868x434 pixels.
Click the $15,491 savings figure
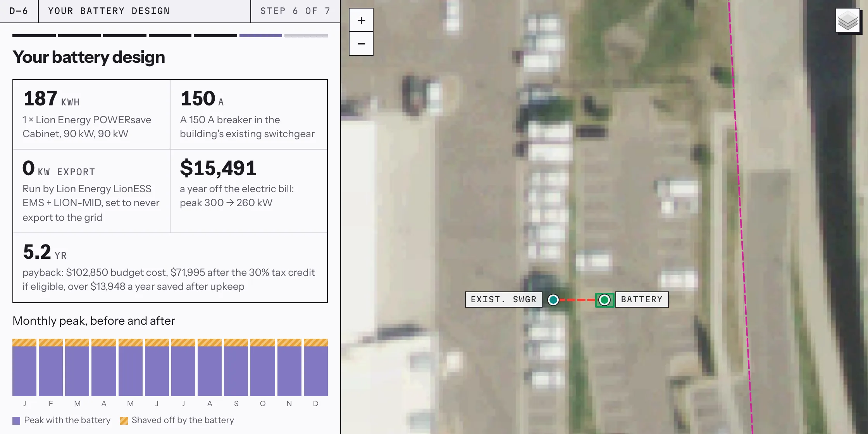tap(218, 168)
